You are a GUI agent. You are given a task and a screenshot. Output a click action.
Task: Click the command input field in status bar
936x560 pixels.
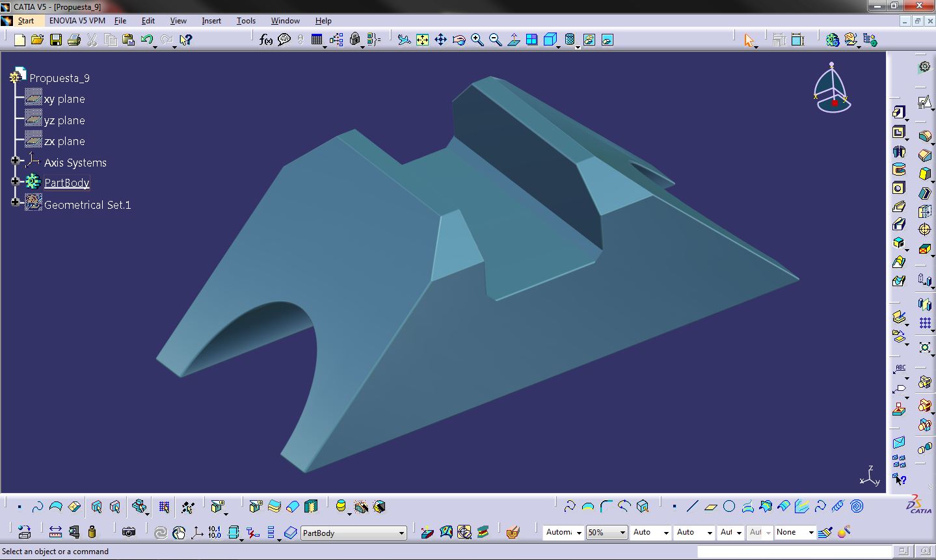(795, 552)
